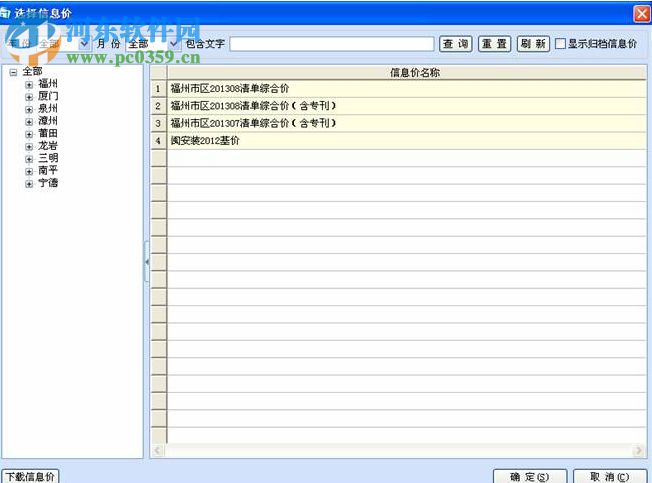Click row number 3 header cell
The width and height of the screenshot is (652, 483).
[158, 123]
